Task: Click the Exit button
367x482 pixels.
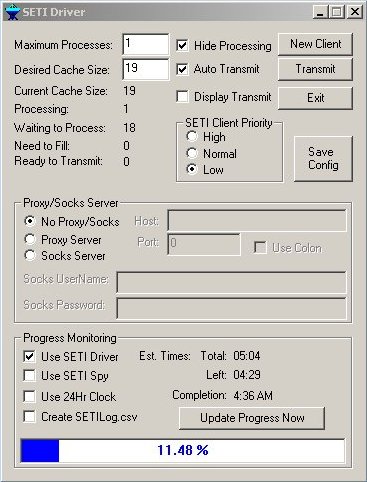Action: click(x=315, y=98)
